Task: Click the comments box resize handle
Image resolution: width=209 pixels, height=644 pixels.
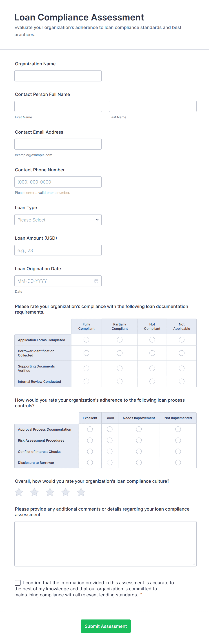Action: pos(194,564)
